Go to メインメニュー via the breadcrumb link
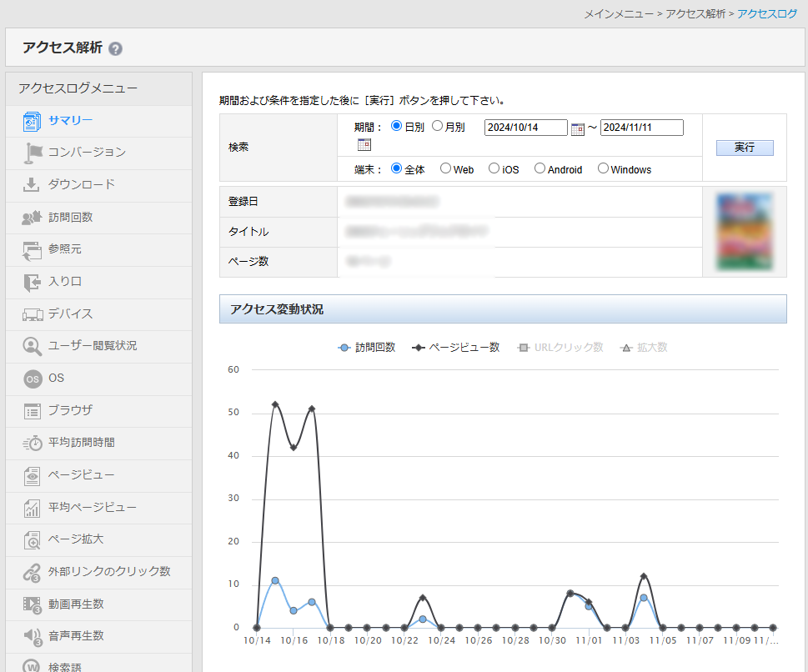Viewport: 808px width, 672px height. click(x=618, y=14)
